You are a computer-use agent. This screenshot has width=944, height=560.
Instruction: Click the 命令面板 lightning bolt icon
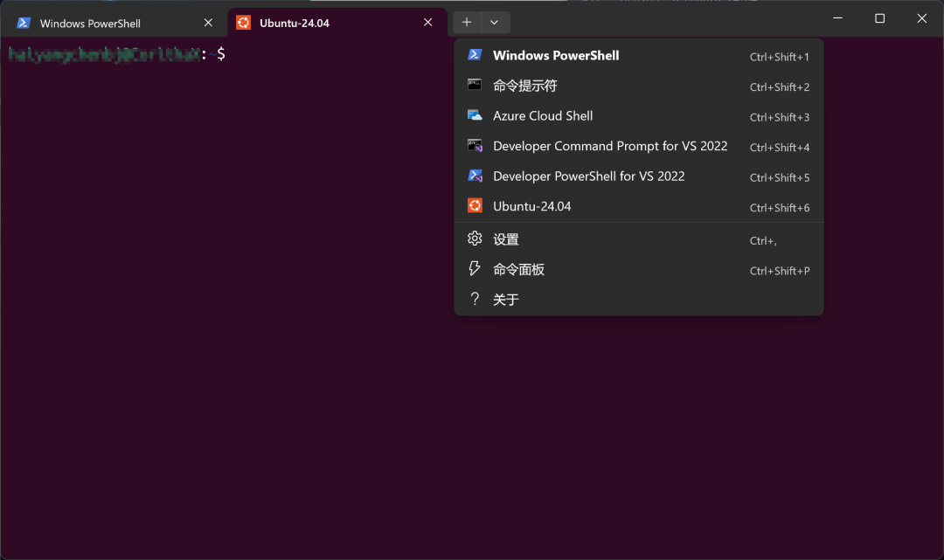(x=475, y=268)
